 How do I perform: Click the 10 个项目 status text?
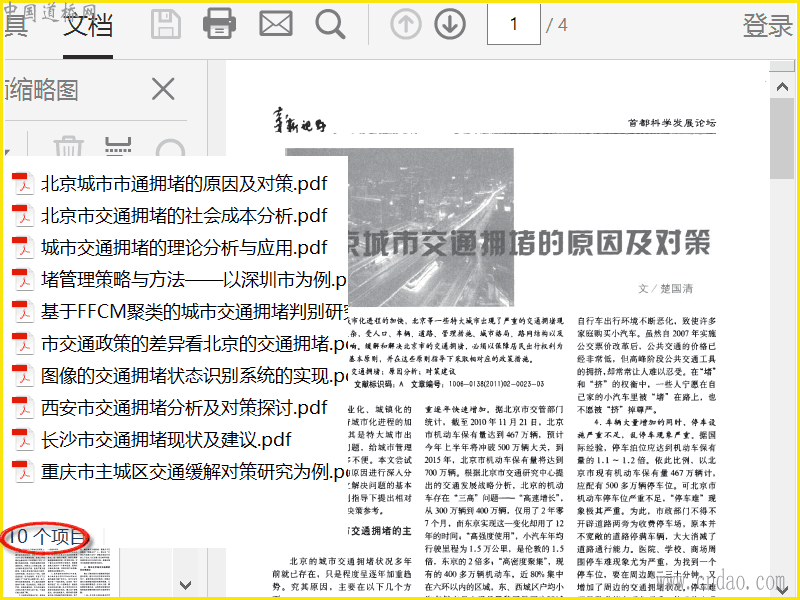pos(45,537)
